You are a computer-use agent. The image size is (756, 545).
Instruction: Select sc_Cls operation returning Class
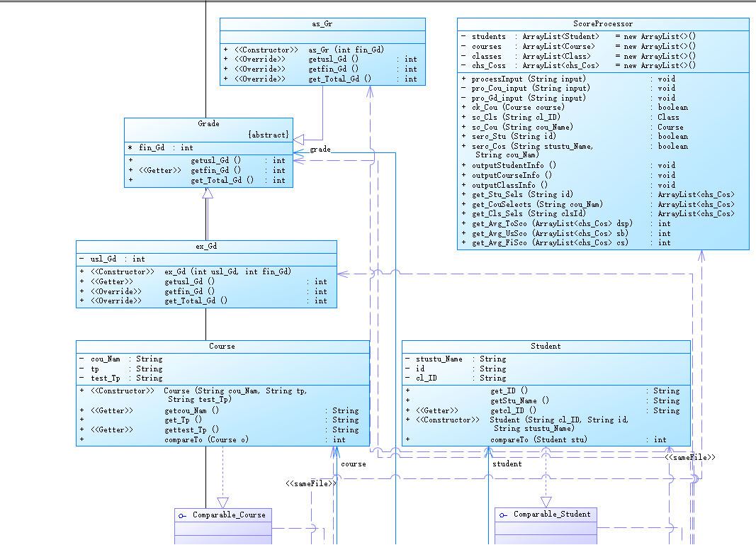570,117
